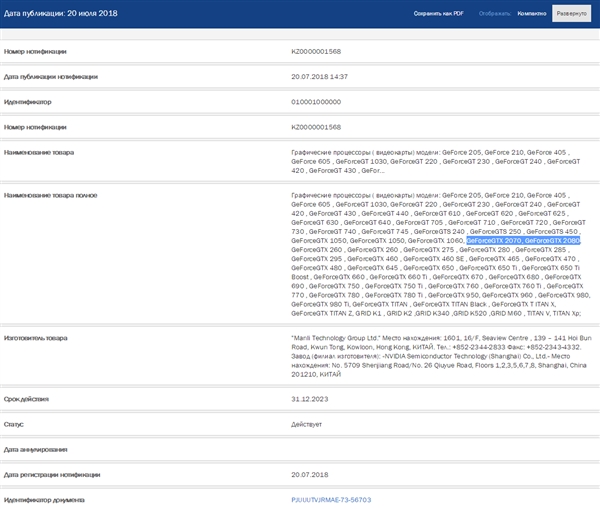Switch to 'Компактно' display mode
600x509 pixels.
(531, 13)
